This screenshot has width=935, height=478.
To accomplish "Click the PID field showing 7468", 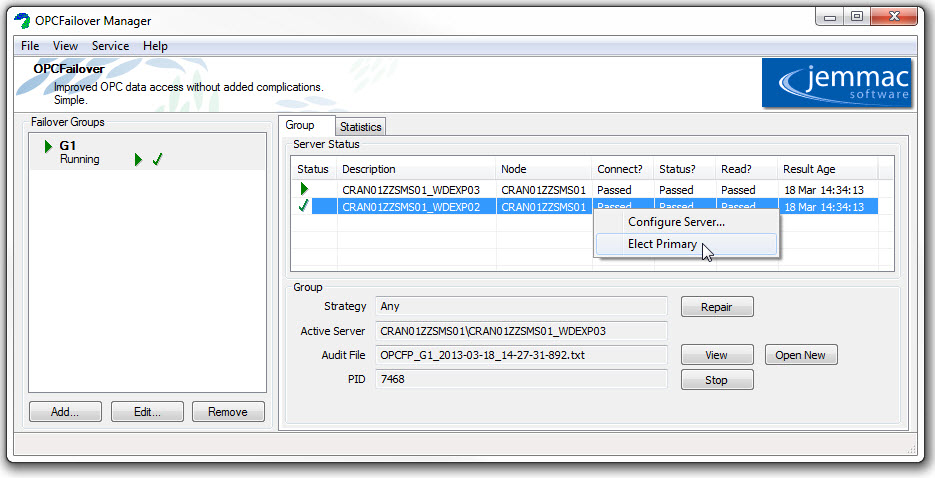I will [x=522, y=379].
